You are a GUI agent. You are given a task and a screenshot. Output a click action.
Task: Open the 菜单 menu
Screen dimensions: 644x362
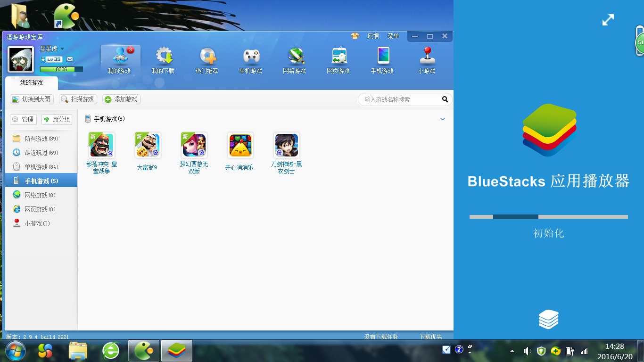(393, 36)
